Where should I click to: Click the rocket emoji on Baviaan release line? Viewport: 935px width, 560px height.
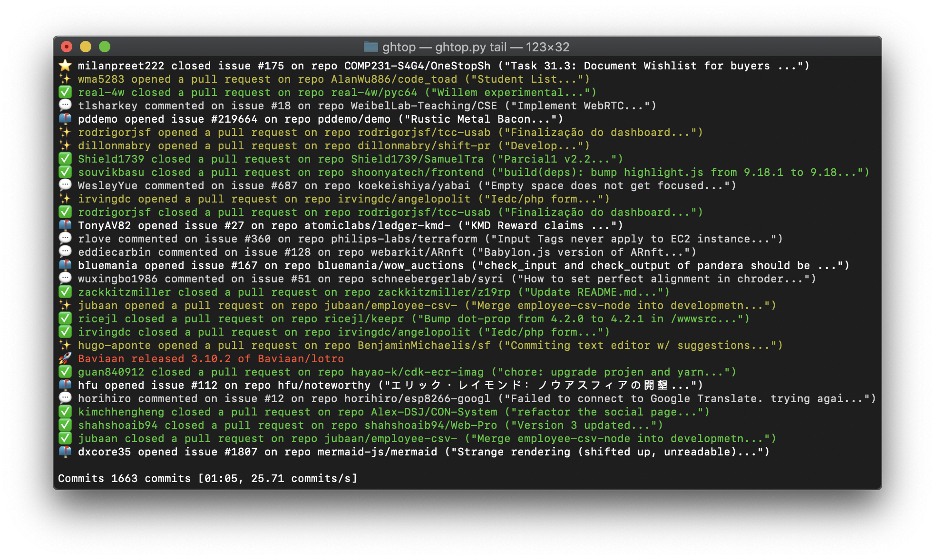tap(65, 358)
